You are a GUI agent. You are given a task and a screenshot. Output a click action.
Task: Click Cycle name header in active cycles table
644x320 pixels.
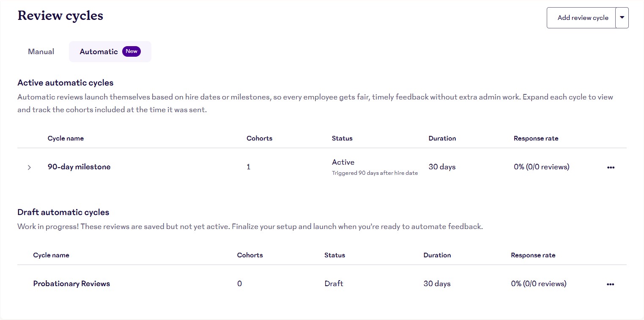tap(66, 138)
